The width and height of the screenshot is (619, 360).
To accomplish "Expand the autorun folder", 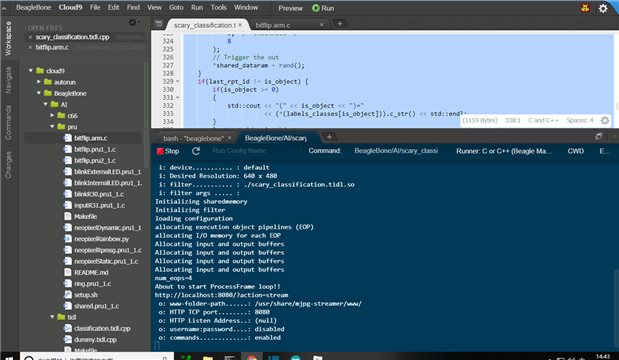I will 39,82.
